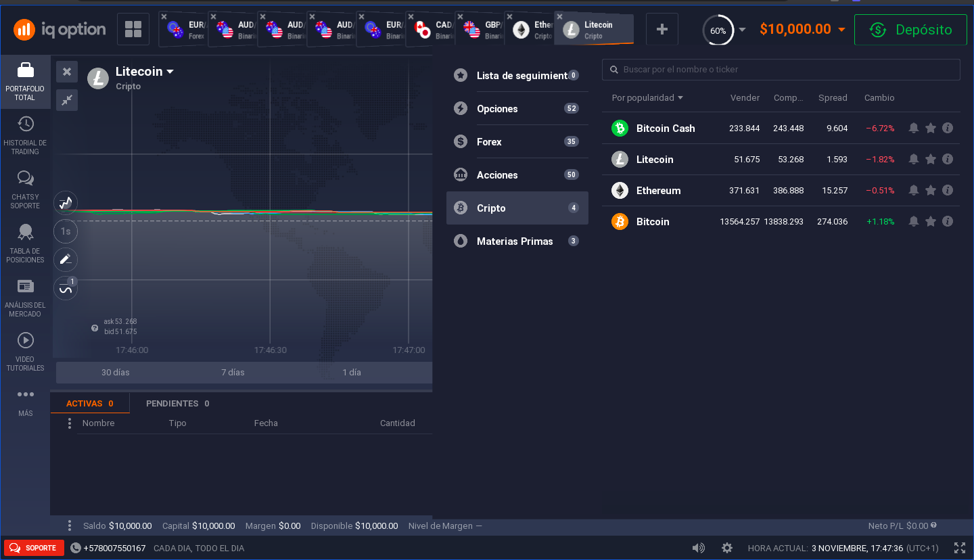Open the Más sidebar menu
The width and height of the screenshot is (974, 560).
coord(25,402)
